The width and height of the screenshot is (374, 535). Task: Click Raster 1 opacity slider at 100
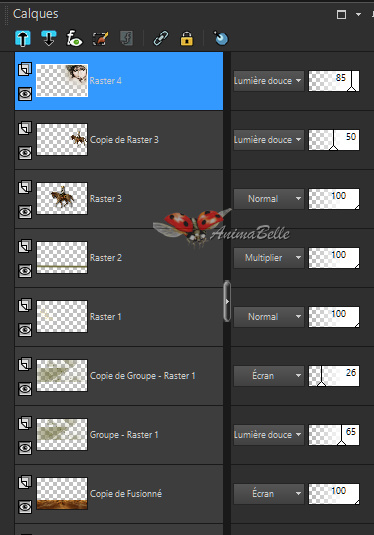334,317
